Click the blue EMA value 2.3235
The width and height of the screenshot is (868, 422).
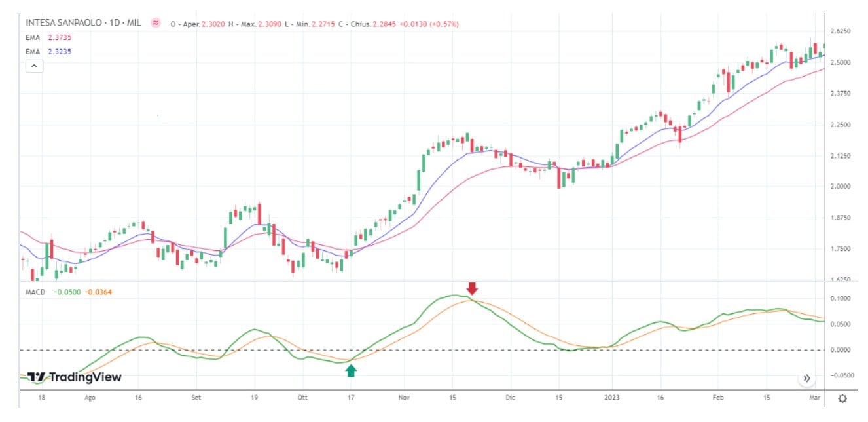click(x=59, y=51)
